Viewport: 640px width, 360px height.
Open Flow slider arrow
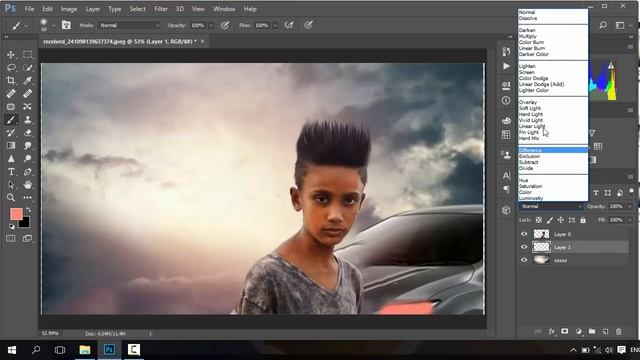275,25
